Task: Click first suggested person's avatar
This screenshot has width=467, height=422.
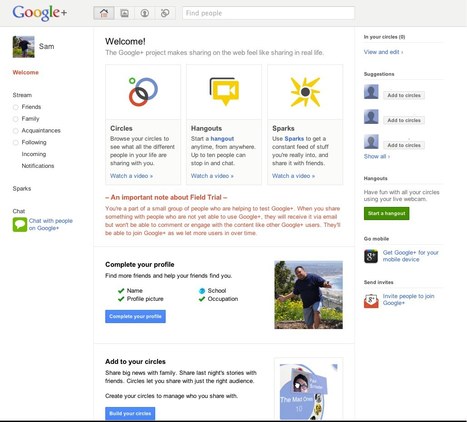Action: click(371, 92)
